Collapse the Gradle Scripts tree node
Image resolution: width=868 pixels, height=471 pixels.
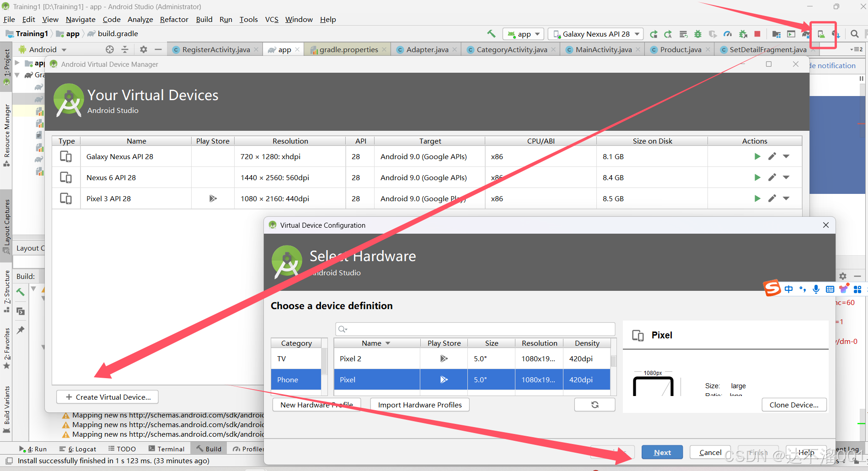pos(17,75)
